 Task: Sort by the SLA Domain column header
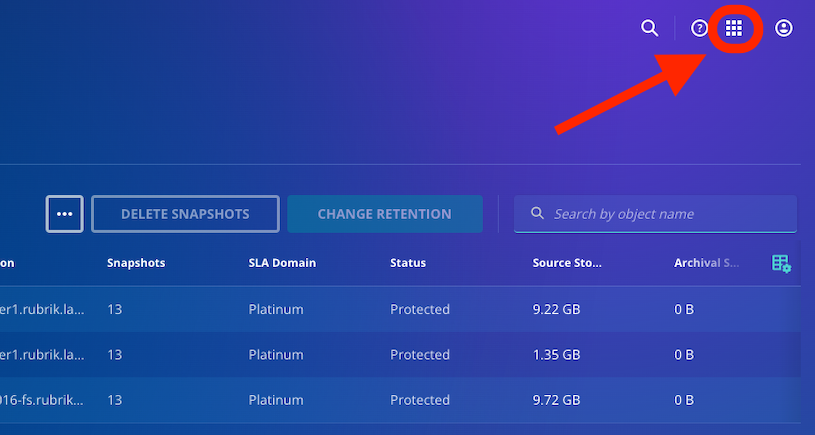pyautogui.click(x=282, y=263)
